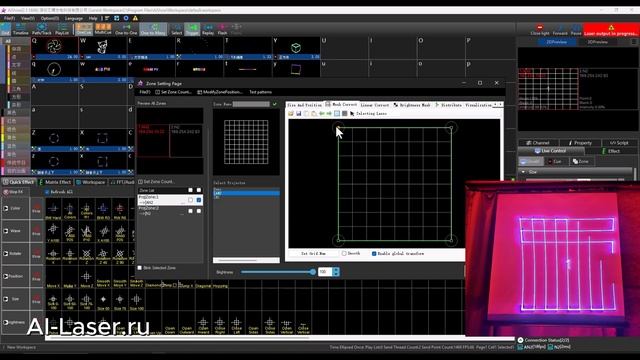Choose the Select tool in the toolbar
The height and width of the screenshot is (360, 640).
click(177, 29)
